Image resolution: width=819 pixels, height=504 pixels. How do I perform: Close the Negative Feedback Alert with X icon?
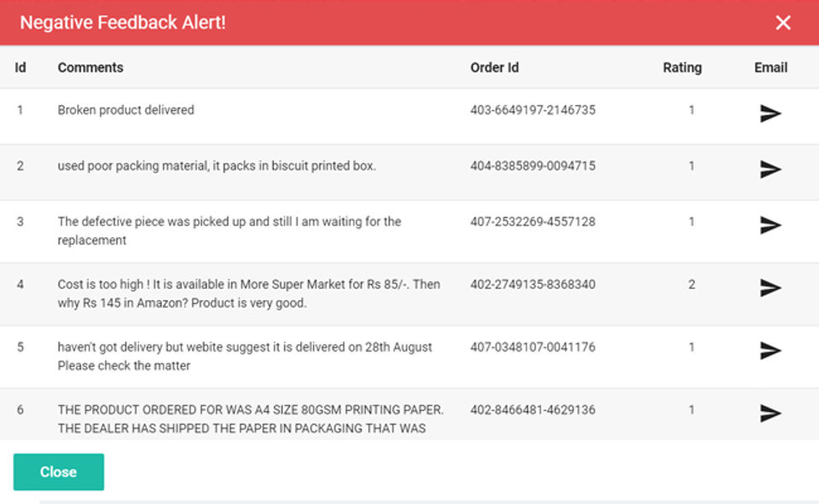[783, 23]
